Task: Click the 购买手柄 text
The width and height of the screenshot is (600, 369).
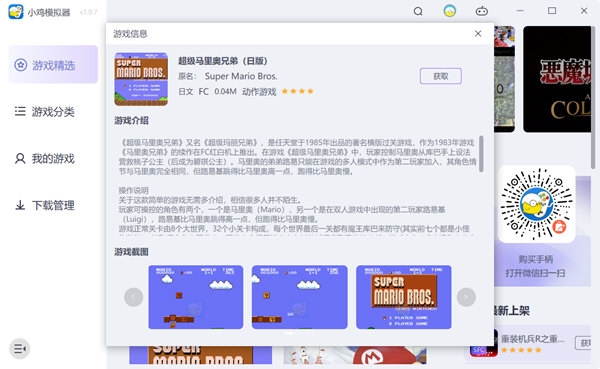Action: point(535,259)
